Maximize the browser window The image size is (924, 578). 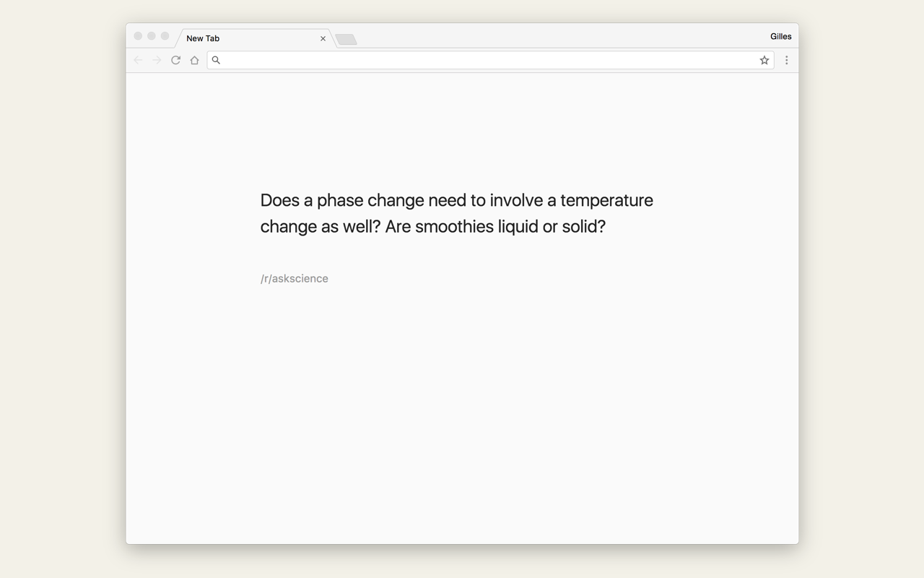pos(165,36)
